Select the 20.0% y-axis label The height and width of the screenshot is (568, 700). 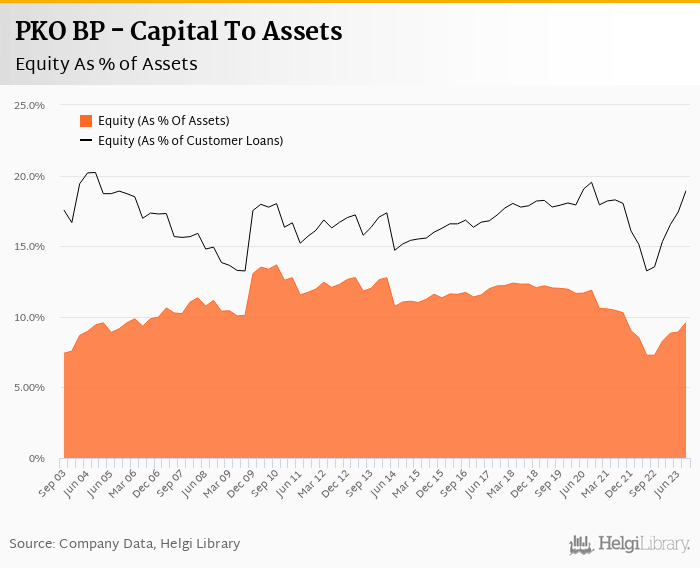pos(30,176)
